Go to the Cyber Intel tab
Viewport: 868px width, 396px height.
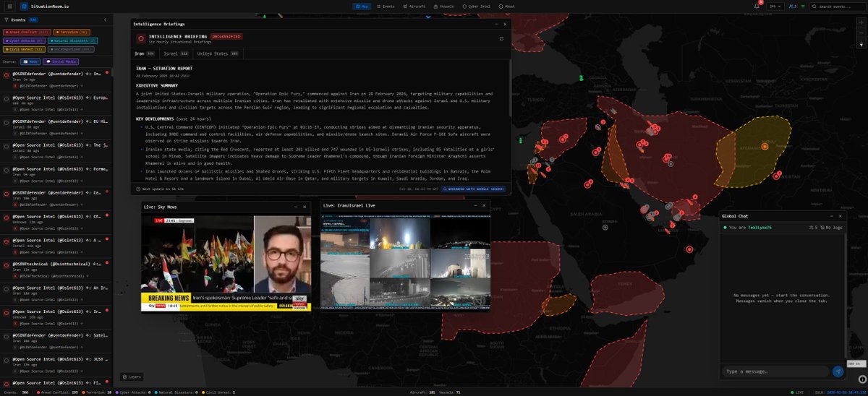coord(477,6)
